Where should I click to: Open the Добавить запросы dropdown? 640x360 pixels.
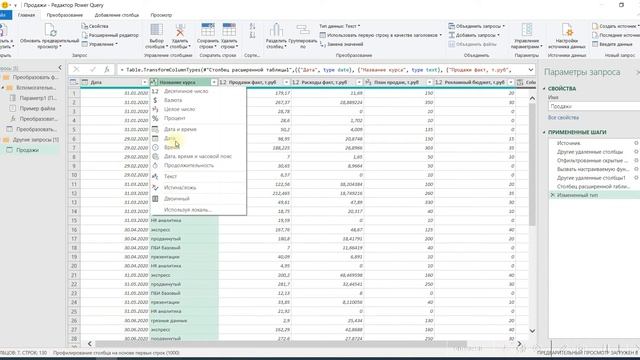point(474,35)
